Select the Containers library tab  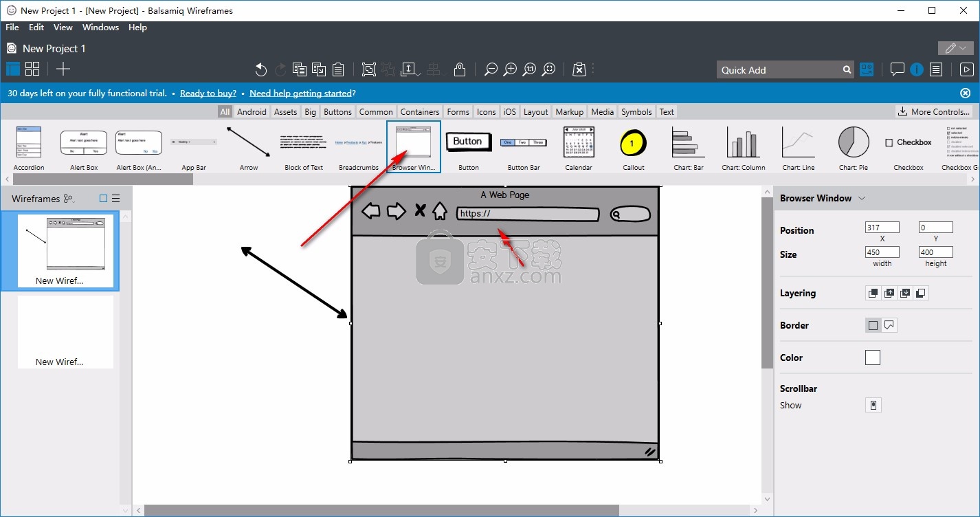[x=420, y=112]
